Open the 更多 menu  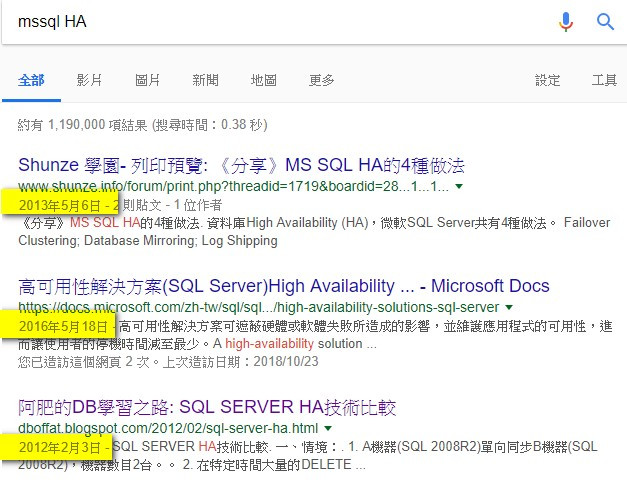pos(321,80)
